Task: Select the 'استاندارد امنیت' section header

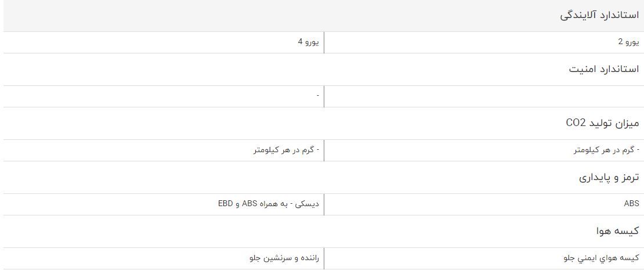Action: (604, 70)
